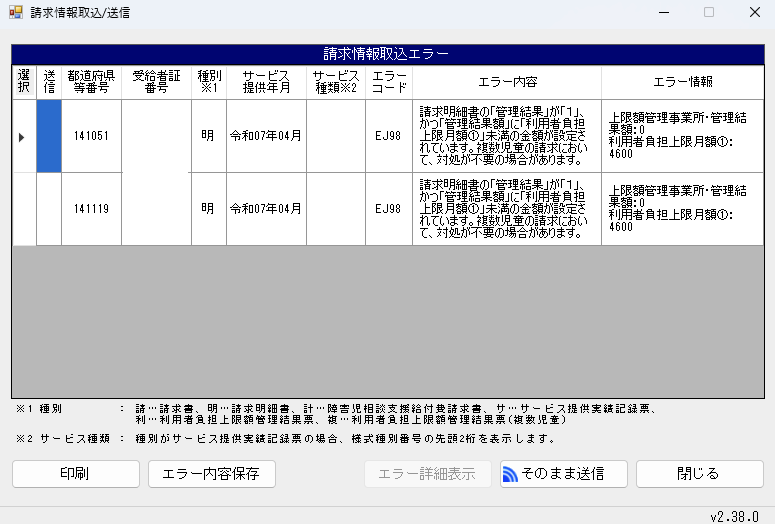775x524 pixels.
Task: Click the EJ98 code in 141119 row
Action: pos(389,209)
